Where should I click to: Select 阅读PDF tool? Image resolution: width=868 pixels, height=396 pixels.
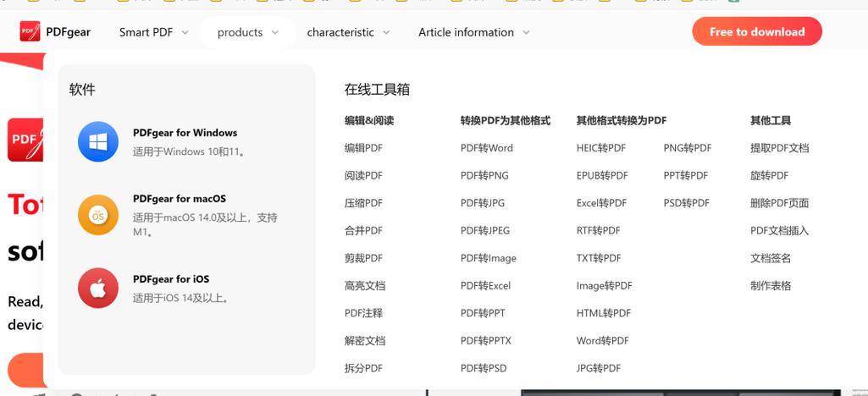pos(363,176)
